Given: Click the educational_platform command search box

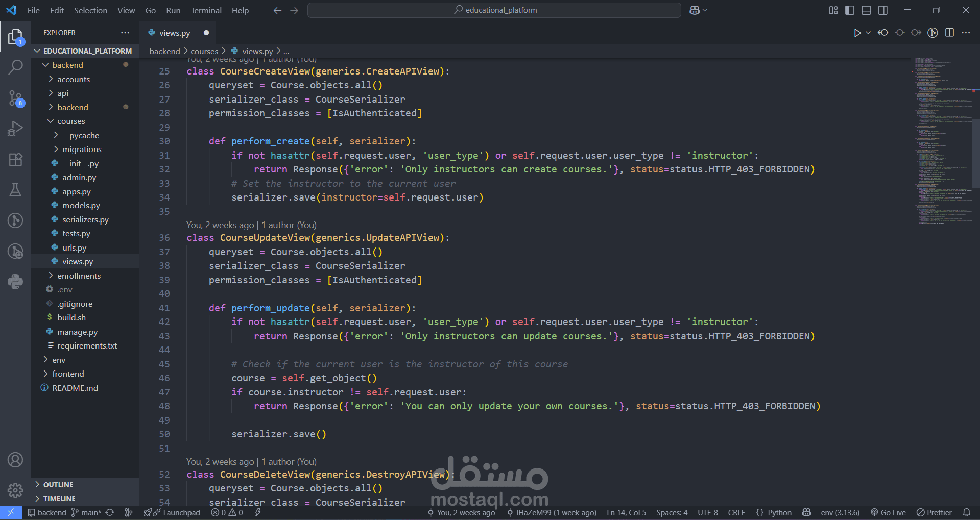Looking at the screenshot, I should tap(494, 10).
